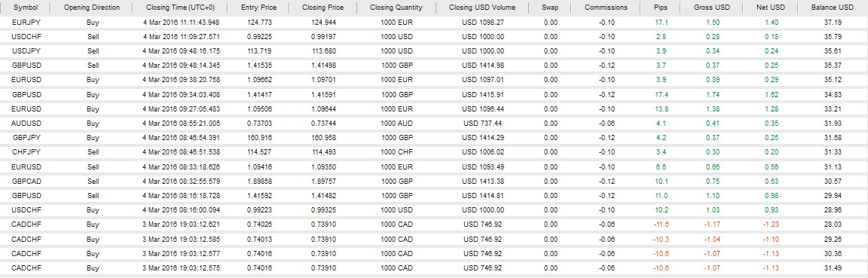
Task: Sort by Gross USD column header
Action: (712, 8)
